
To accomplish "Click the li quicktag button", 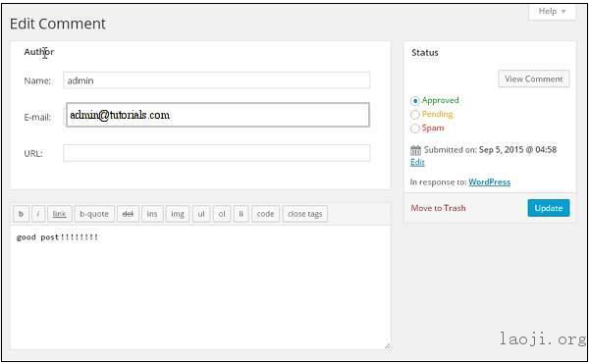I will (241, 214).
